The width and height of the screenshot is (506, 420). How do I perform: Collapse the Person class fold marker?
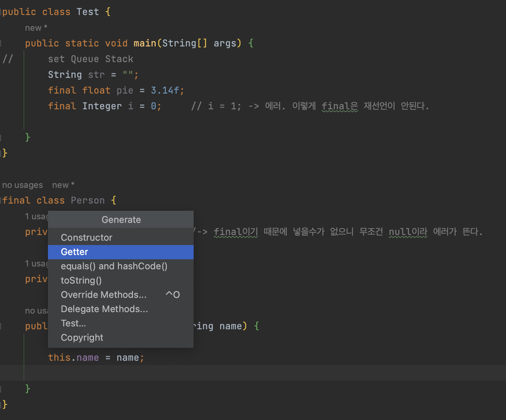pos(1,200)
